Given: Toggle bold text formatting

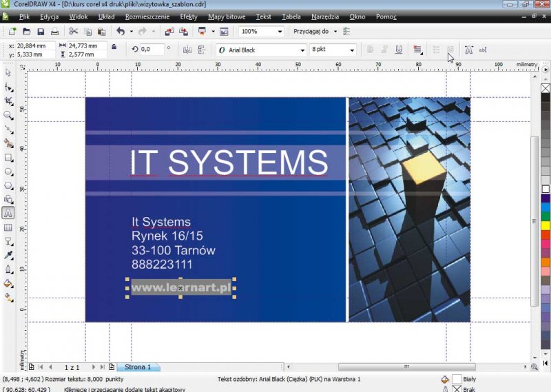Looking at the screenshot, I should tap(370, 50).
